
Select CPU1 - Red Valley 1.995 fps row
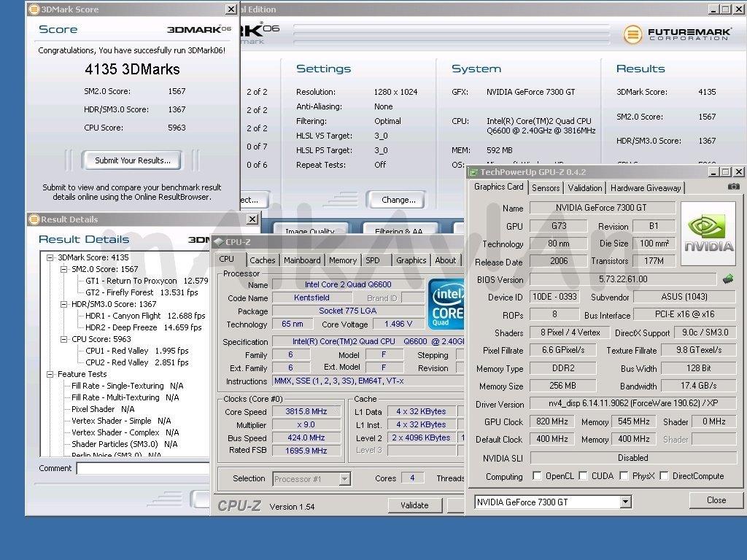pyautogui.click(x=136, y=351)
